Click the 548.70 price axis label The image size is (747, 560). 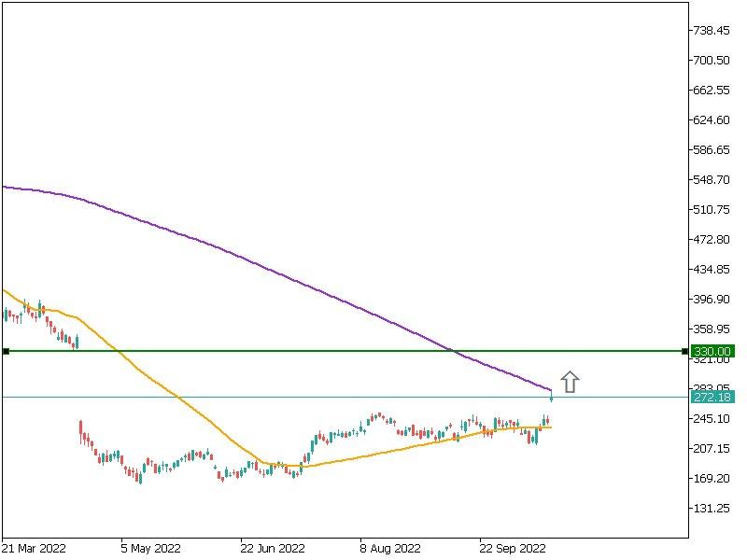[x=712, y=180]
